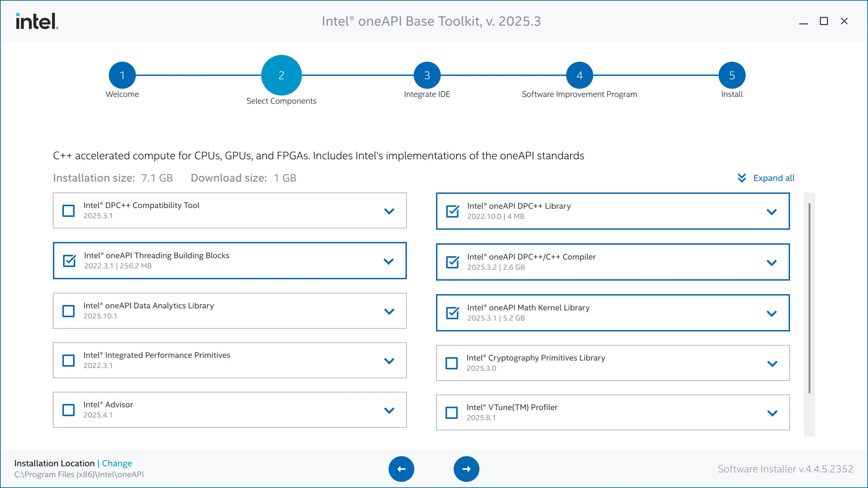868x488 pixels.
Task: Maximize the installer window
Action: (824, 21)
